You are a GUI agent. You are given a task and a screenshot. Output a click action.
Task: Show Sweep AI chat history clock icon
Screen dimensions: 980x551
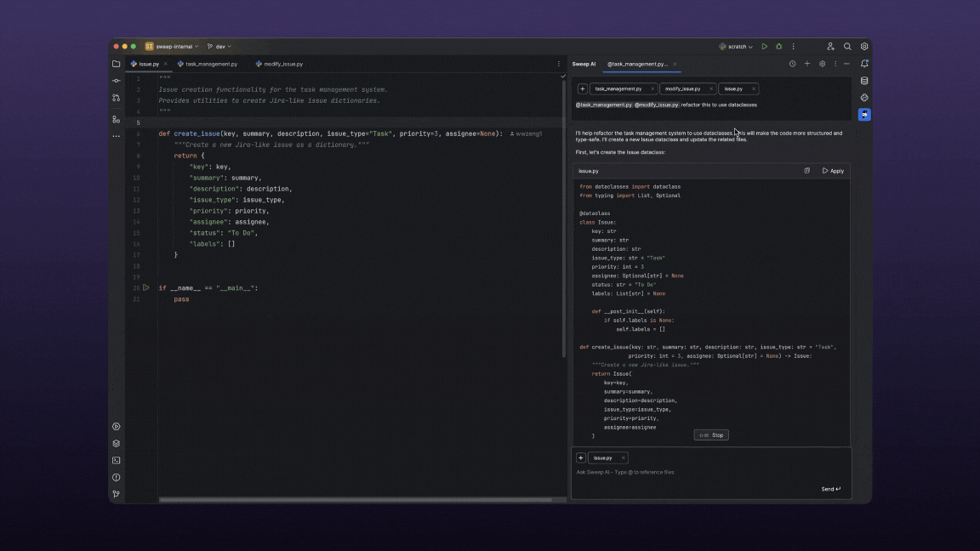point(792,64)
